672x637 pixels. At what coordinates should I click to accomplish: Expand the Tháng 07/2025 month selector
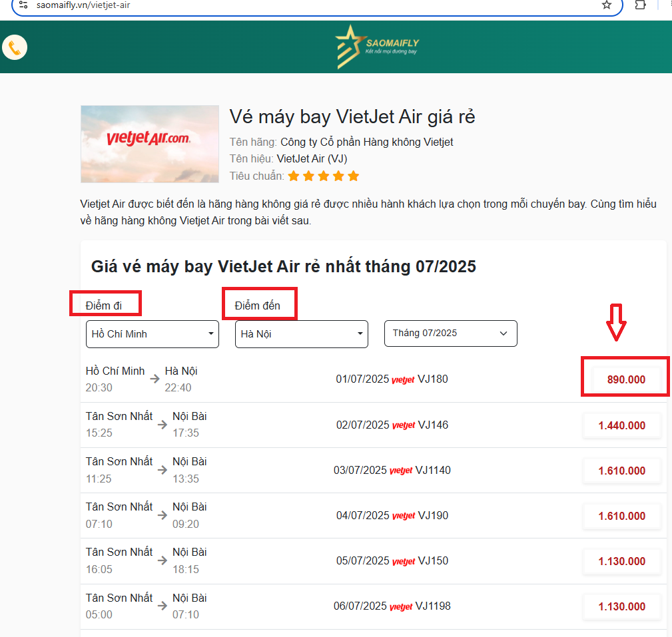pyautogui.click(x=451, y=333)
